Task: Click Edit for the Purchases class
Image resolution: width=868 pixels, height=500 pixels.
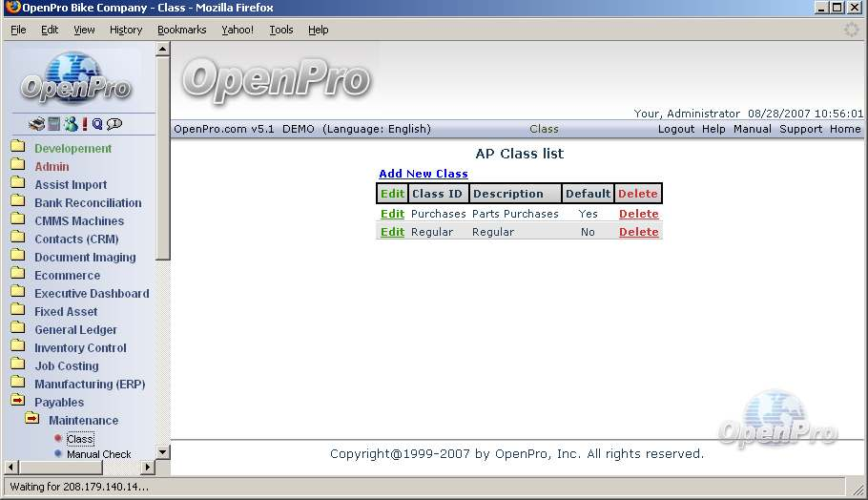Action: click(392, 214)
